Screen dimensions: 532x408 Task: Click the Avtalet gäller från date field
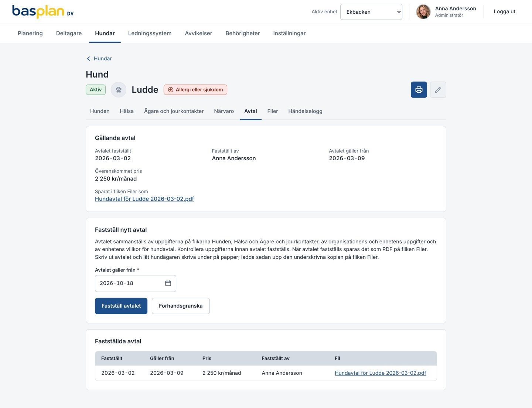136,283
